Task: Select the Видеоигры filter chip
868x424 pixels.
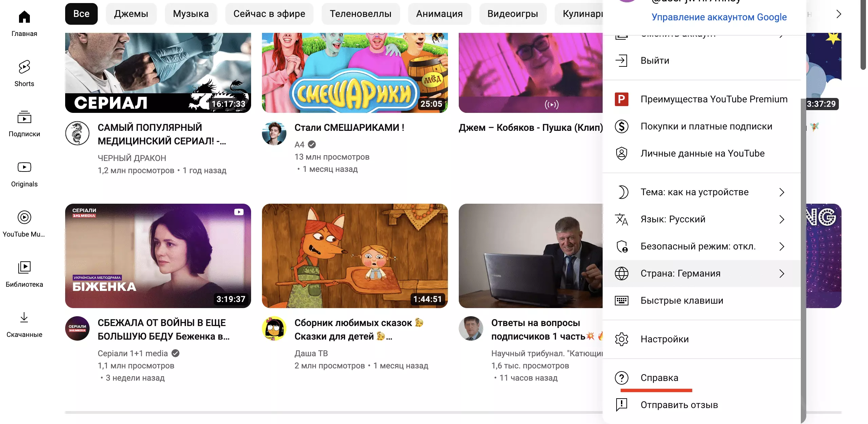Action: point(513,14)
